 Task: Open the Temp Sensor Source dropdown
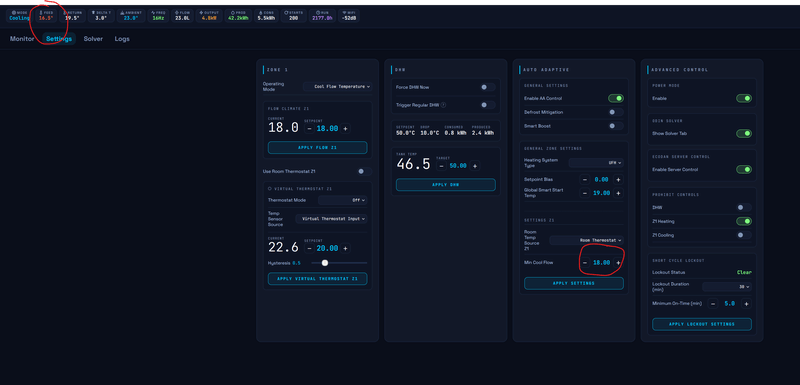coord(331,219)
